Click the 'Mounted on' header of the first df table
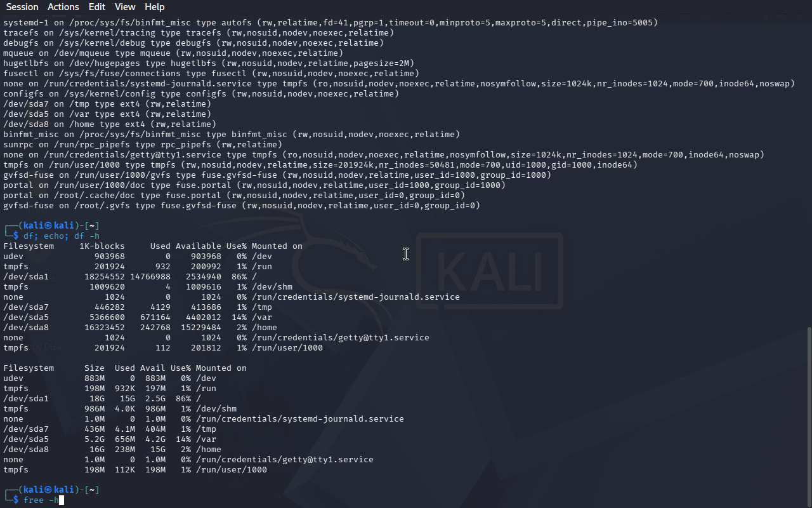This screenshot has width=812, height=508. pyautogui.click(x=277, y=246)
